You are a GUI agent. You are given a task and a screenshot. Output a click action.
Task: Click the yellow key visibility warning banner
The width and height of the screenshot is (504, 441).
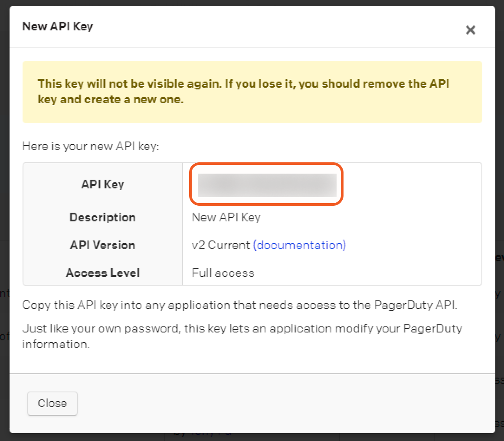[x=252, y=92]
